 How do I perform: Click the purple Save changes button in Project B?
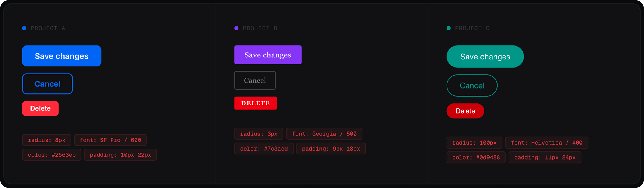[x=267, y=55]
